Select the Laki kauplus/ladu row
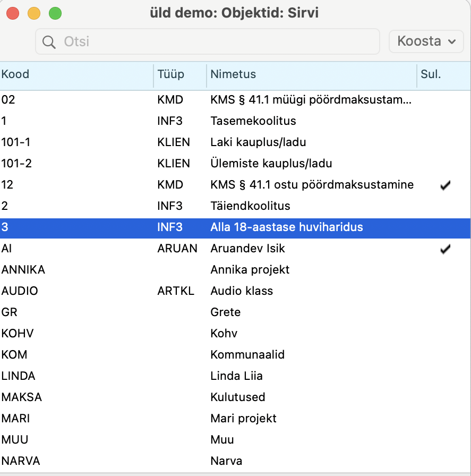Screen dimensions: 471x476 click(236, 142)
